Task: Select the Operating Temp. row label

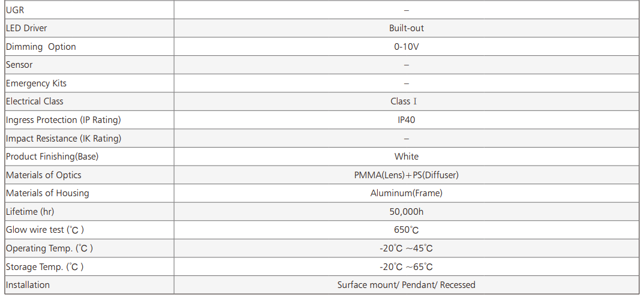Action: (x=49, y=248)
